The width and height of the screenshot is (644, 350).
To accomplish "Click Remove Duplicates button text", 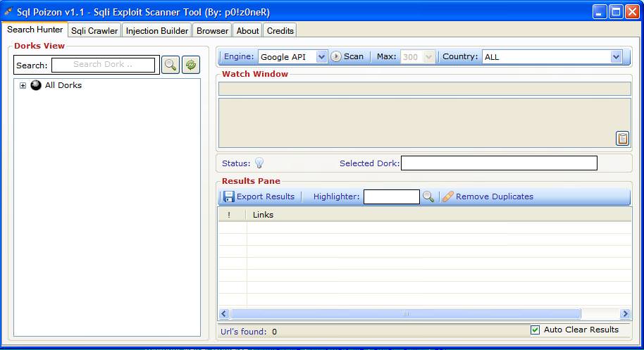I will (495, 196).
